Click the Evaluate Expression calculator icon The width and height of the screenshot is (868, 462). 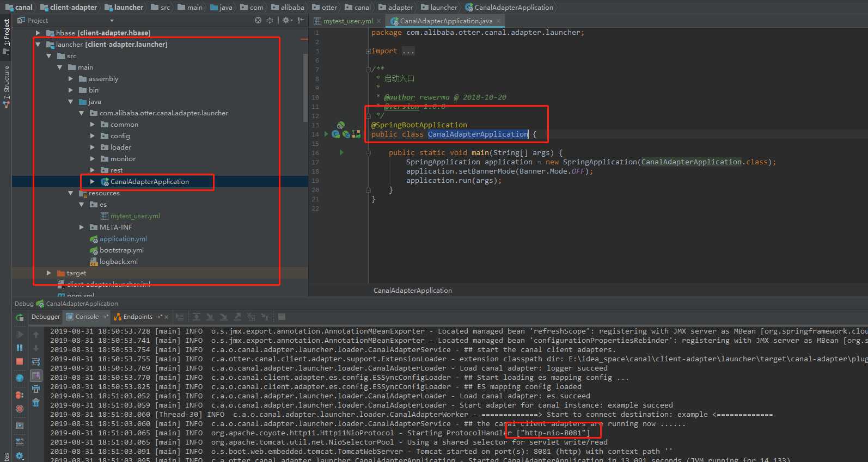pos(282,317)
